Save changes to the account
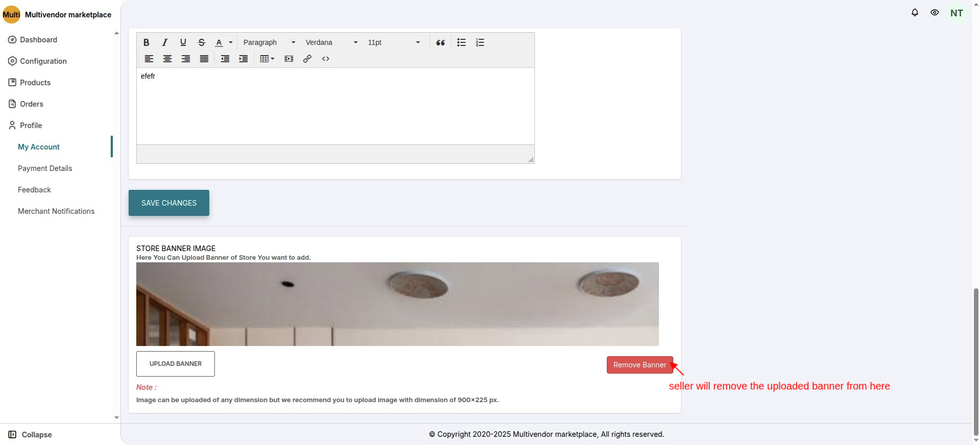 [169, 203]
